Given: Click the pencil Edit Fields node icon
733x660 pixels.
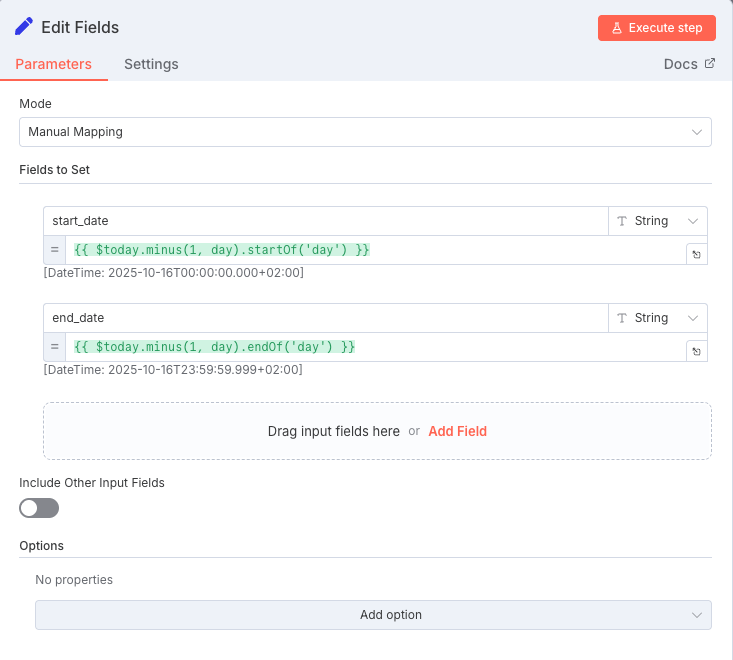Looking at the screenshot, I should (24, 27).
